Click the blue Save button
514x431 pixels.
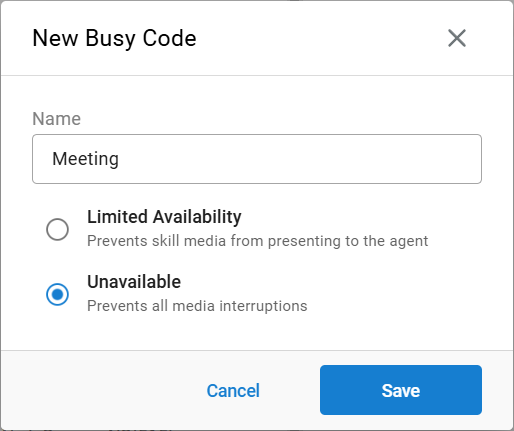pyautogui.click(x=401, y=390)
